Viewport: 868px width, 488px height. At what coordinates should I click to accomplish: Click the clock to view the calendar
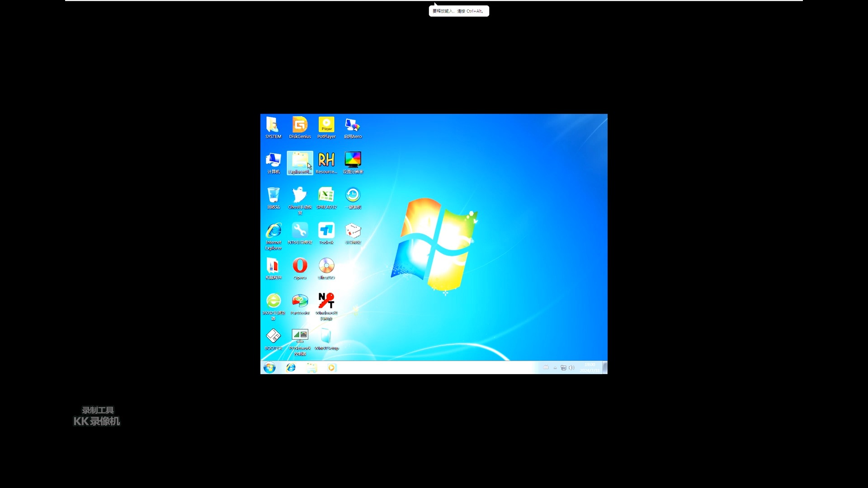coord(589,367)
